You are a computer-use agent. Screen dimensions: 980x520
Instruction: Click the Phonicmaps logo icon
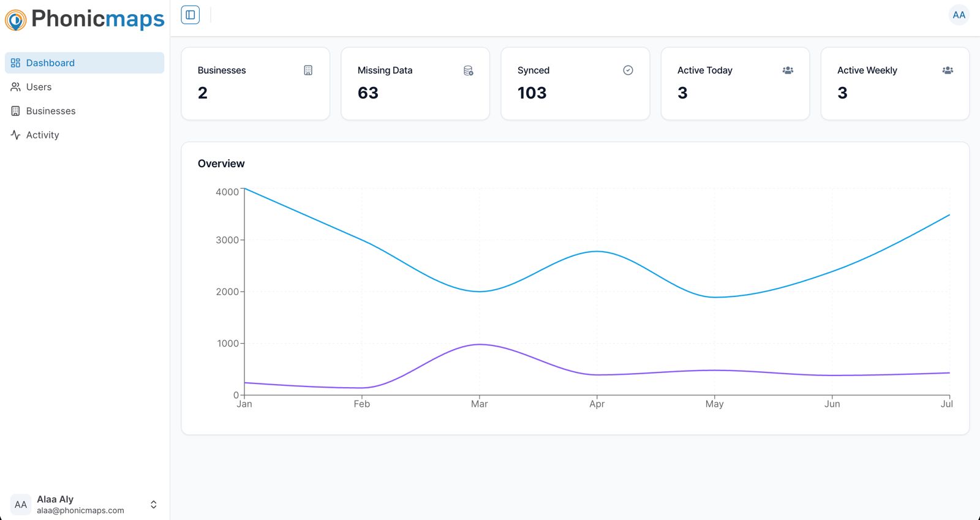[x=15, y=20]
